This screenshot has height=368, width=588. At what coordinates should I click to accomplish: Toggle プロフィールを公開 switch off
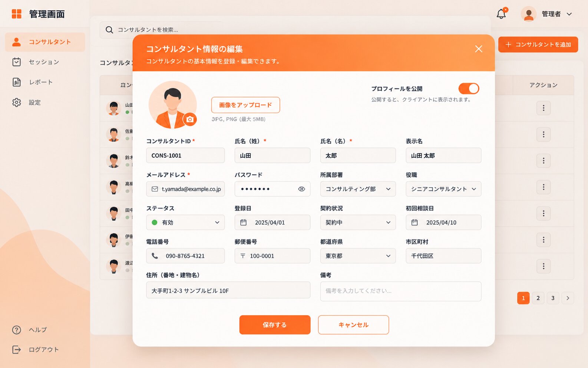pyautogui.click(x=469, y=89)
